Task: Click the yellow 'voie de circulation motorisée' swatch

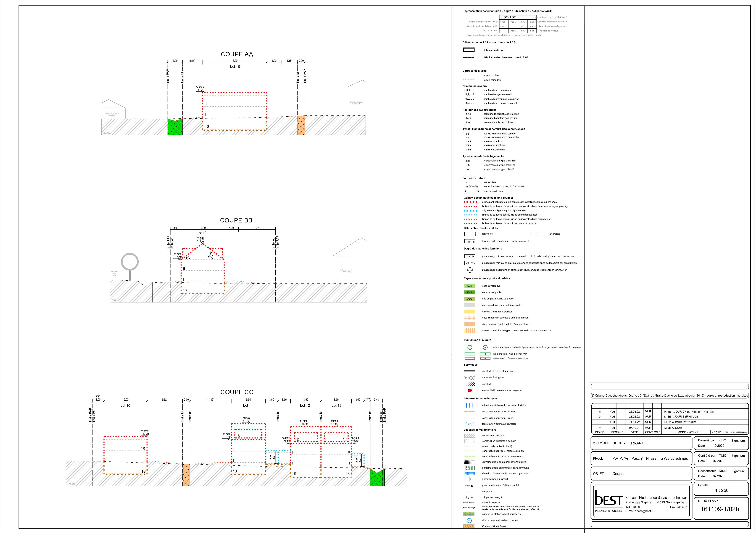Action: pos(470,312)
